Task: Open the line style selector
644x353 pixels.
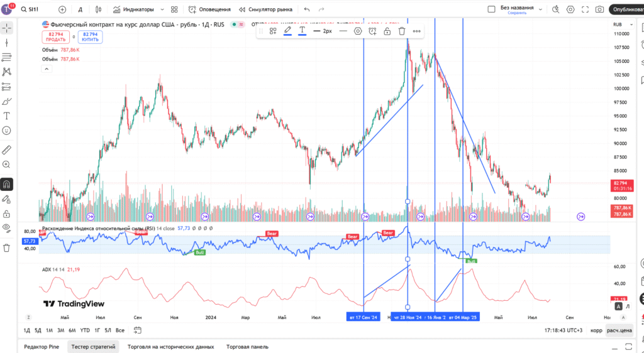Action: coord(343,31)
